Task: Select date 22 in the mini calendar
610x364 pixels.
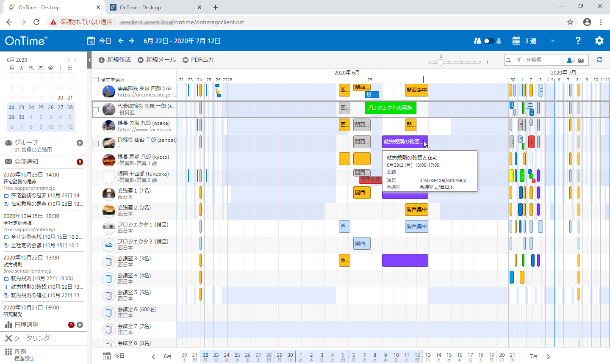Action: 12,108
